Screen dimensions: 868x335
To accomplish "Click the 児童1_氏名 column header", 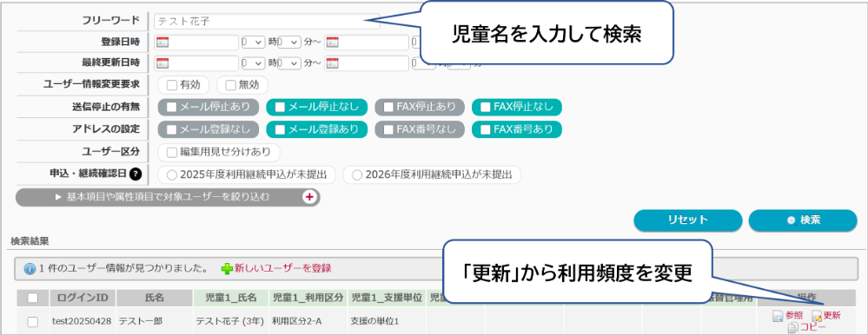I will point(230,298).
